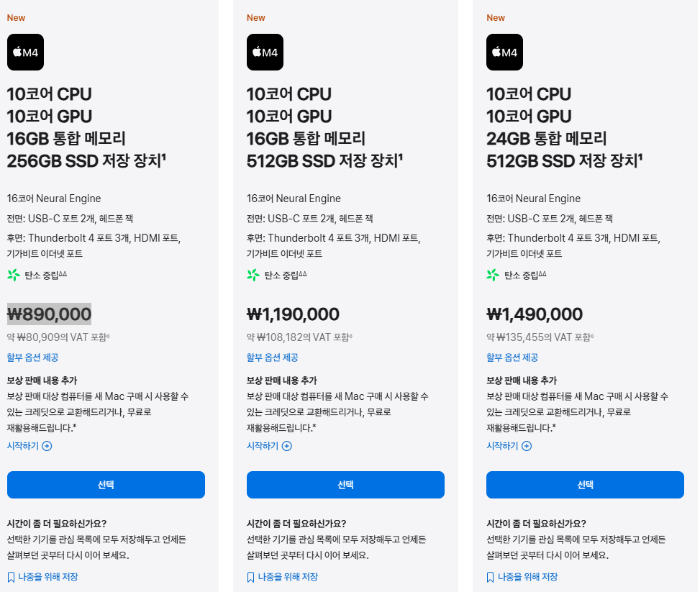This screenshot has width=700, height=592.
Task: Select the ₩1,190,000 Mac mini with 선택 button
Action: click(x=345, y=485)
